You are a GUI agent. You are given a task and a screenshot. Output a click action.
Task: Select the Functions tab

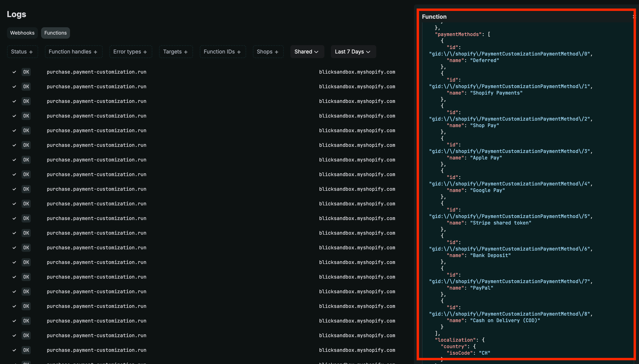(x=55, y=33)
